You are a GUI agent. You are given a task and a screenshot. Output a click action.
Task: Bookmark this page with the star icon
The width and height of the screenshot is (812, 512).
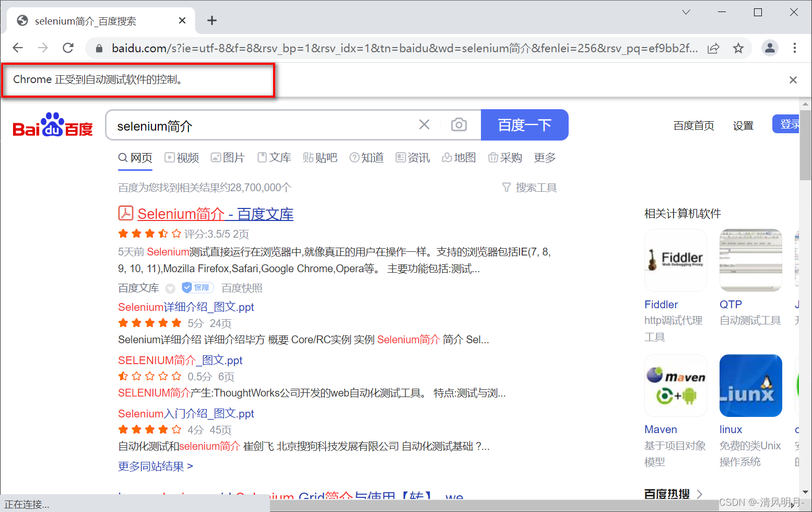(738, 49)
